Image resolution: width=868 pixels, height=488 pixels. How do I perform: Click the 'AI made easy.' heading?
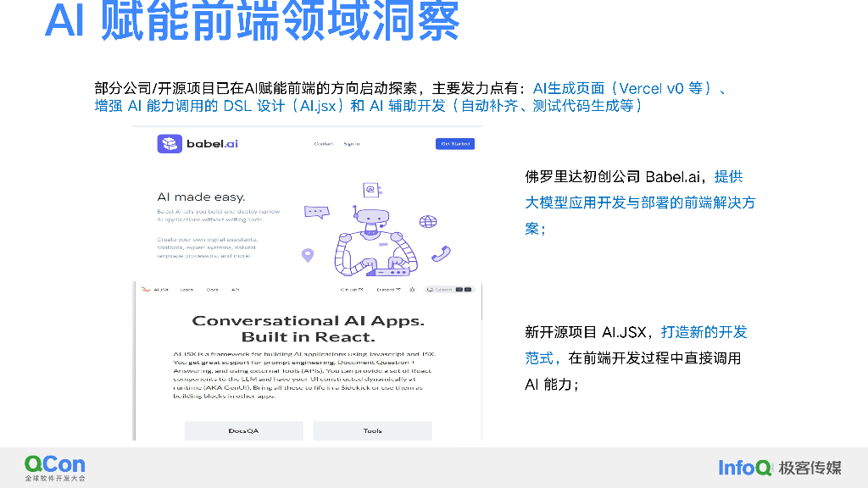202,197
